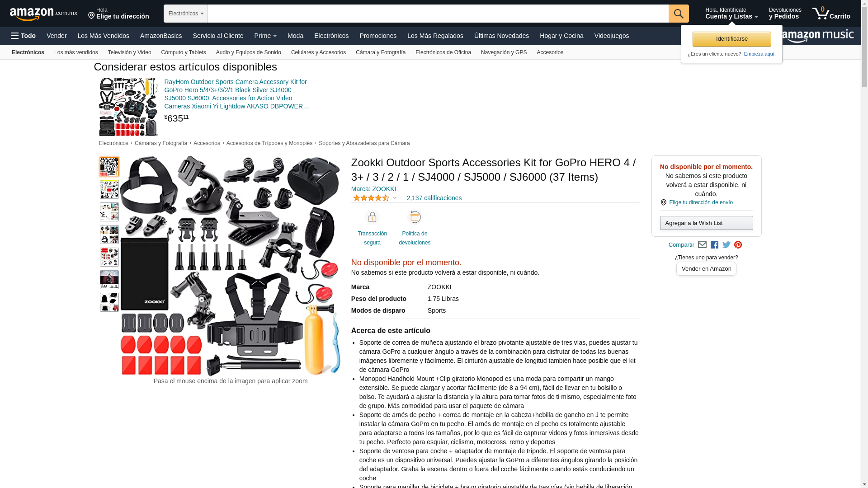Expand the Prime menu dropdown
The height and width of the screenshot is (488, 868).
click(265, 36)
